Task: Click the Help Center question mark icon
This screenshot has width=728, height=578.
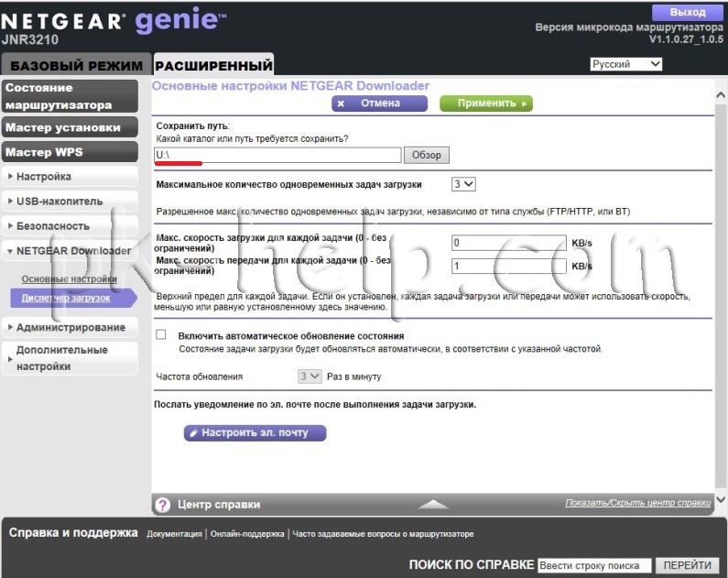Action: pos(162,505)
